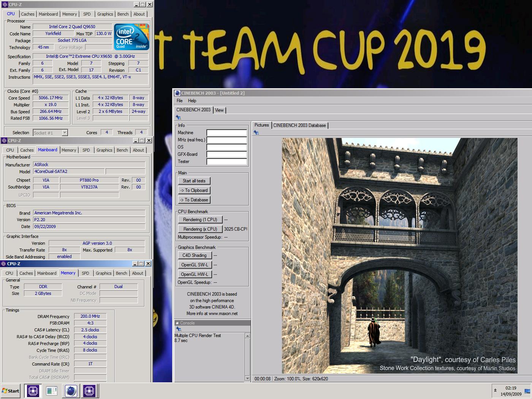Open the Cinebench Help menu
This screenshot has width=532, height=399.
(192, 101)
